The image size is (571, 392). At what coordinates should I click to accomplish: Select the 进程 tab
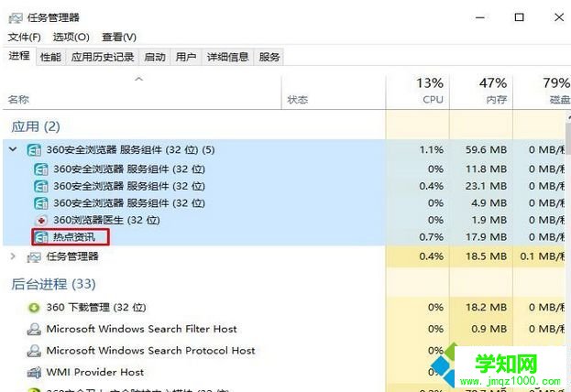point(19,56)
